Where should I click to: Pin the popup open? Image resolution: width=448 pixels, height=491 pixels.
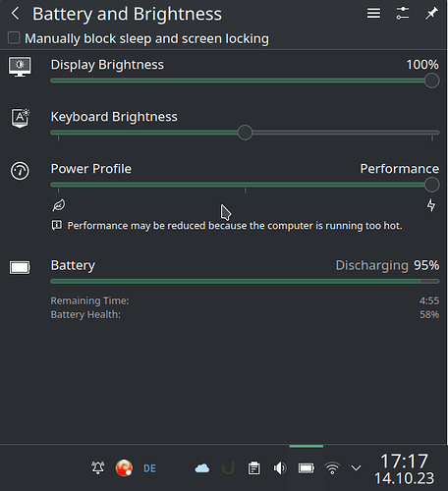point(431,14)
